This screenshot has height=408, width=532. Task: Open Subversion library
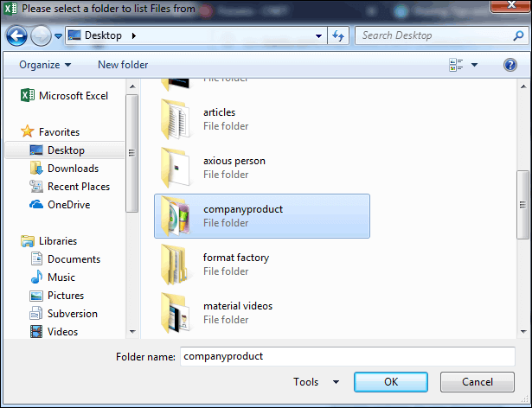(73, 314)
